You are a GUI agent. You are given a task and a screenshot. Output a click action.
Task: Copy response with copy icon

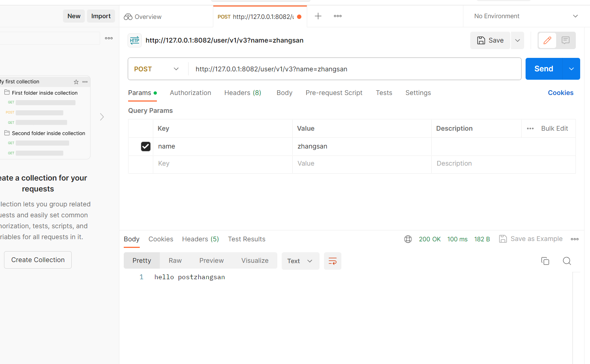545,261
